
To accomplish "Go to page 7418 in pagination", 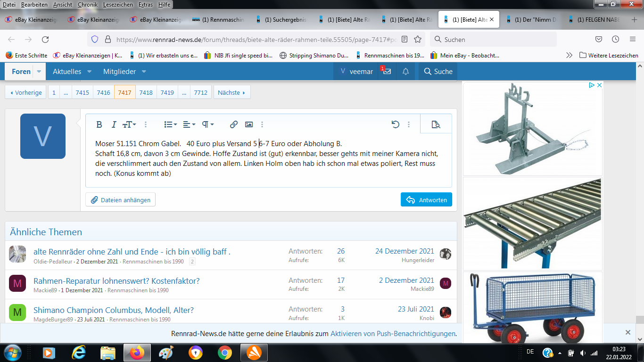I will [146, 92].
